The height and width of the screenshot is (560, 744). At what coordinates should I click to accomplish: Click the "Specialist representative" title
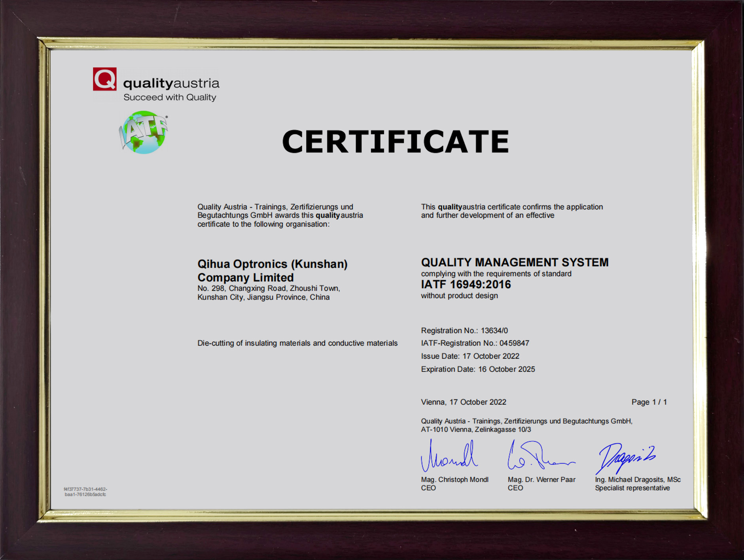click(632, 488)
